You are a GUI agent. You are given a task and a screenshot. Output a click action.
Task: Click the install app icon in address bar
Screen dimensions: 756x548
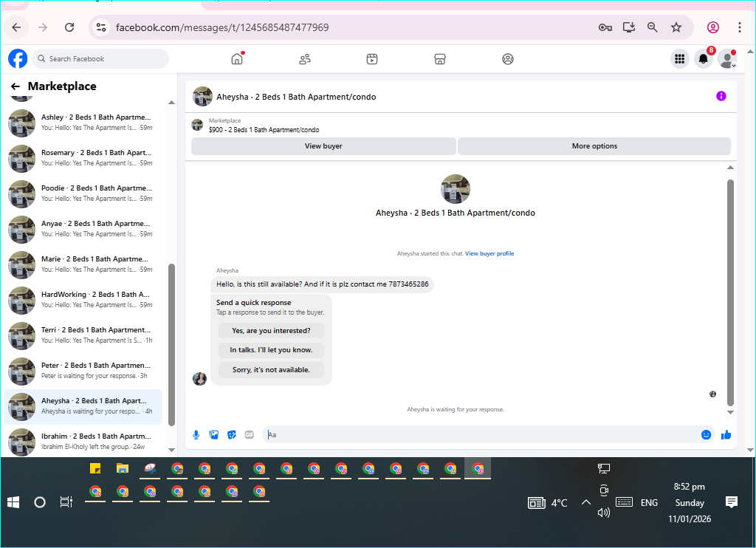tap(629, 27)
